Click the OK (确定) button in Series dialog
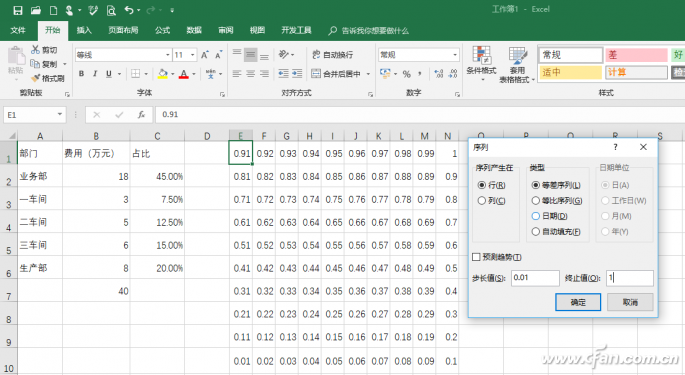685x375 pixels. click(x=578, y=302)
